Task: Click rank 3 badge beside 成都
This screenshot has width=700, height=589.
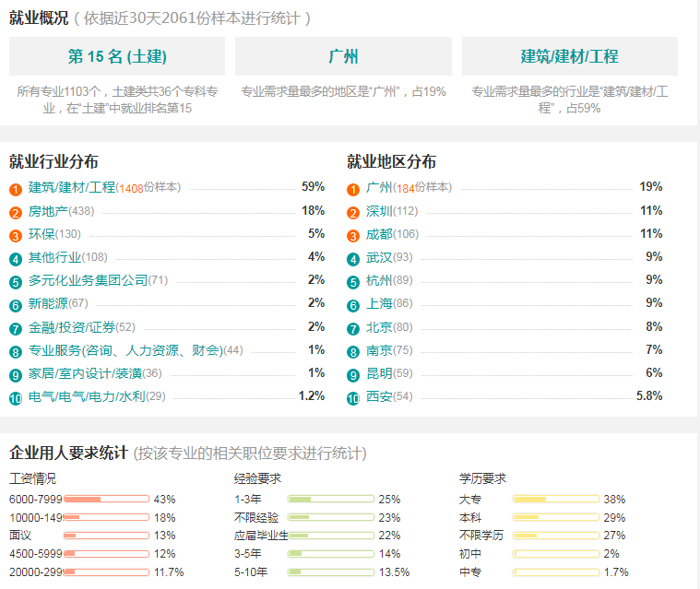Action: point(353,236)
